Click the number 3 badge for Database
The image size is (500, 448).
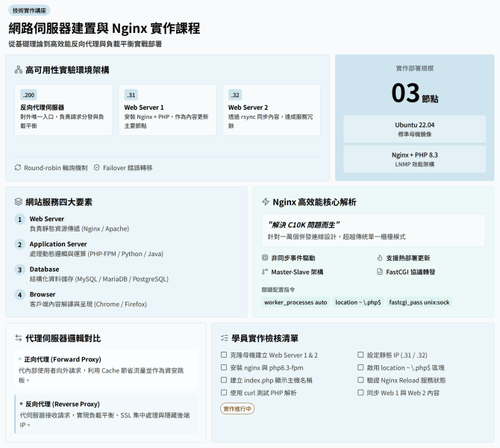[x=19, y=270]
